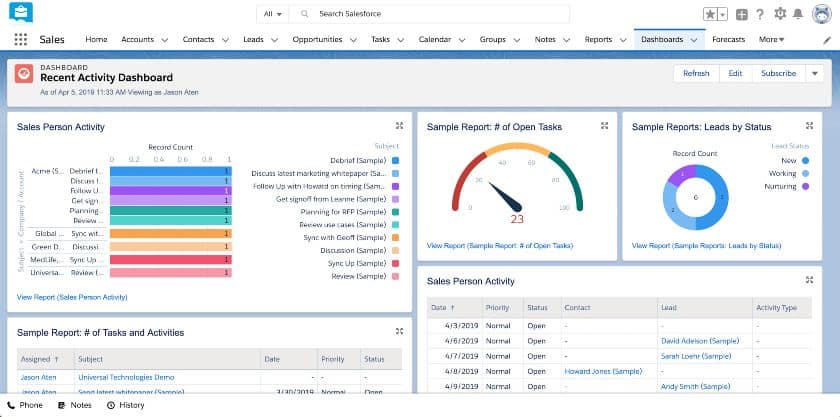Click the Nurturing lead status legend dot

805,187
